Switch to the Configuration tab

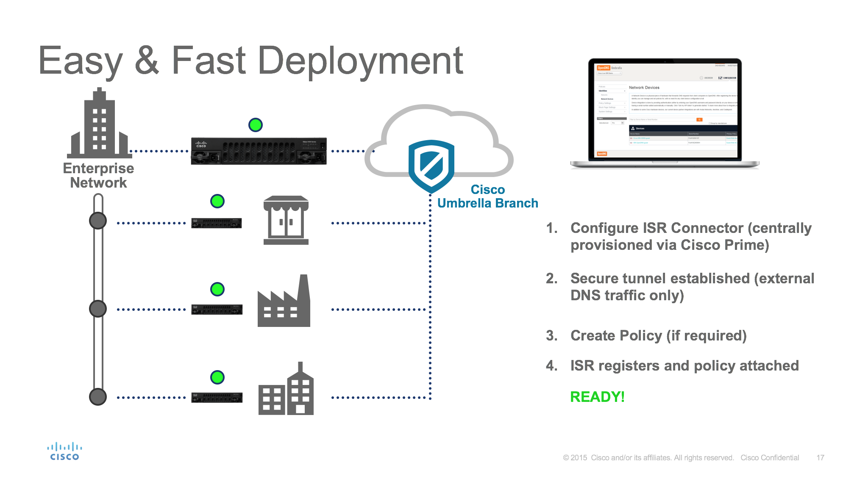(727, 78)
